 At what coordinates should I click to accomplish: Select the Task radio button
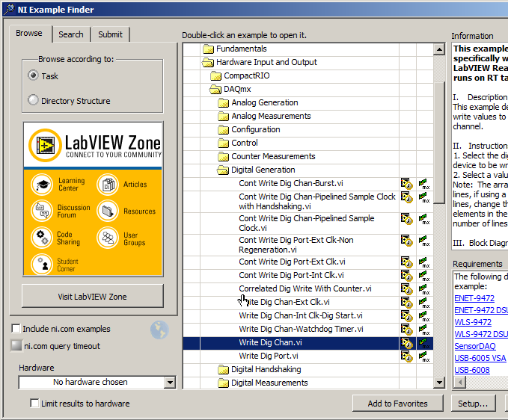tap(33, 75)
